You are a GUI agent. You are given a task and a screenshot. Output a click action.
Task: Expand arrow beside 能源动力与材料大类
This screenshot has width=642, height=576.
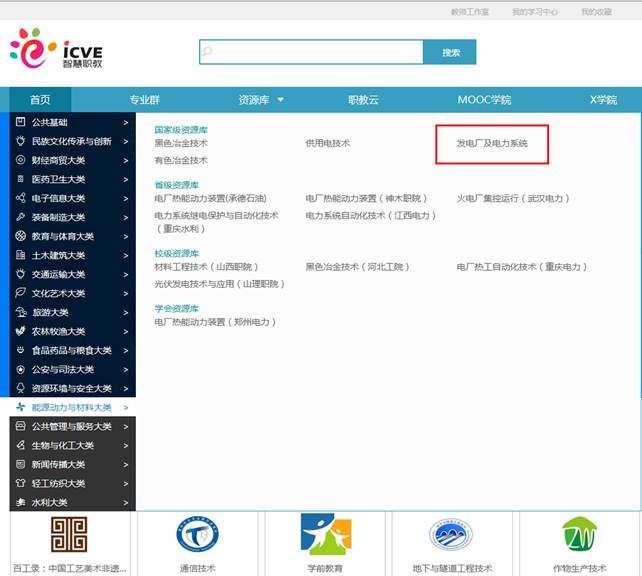pos(126,408)
